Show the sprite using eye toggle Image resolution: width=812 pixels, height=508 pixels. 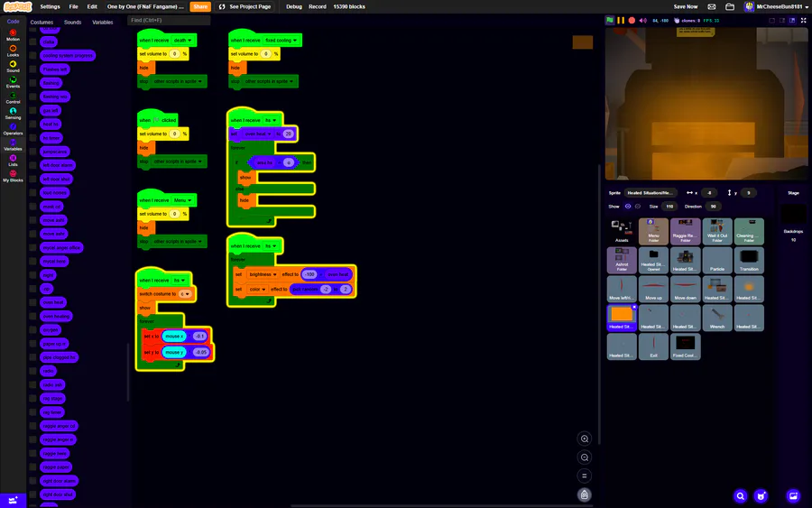coord(628,206)
